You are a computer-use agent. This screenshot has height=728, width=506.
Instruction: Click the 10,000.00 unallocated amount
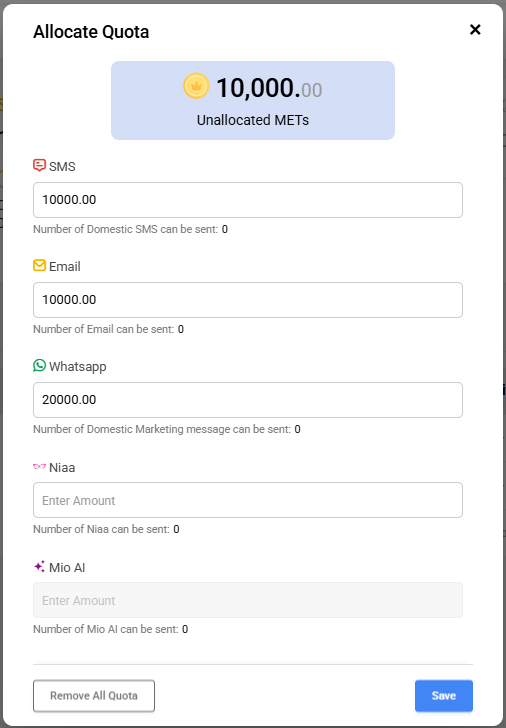click(x=269, y=88)
